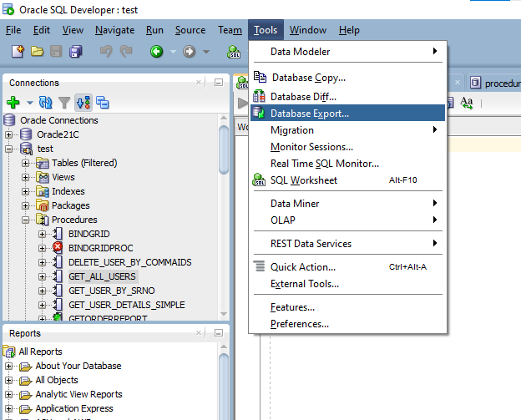Viewport: 521px width, 420px height.
Task: Expand the Packages node
Action: (26, 205)
